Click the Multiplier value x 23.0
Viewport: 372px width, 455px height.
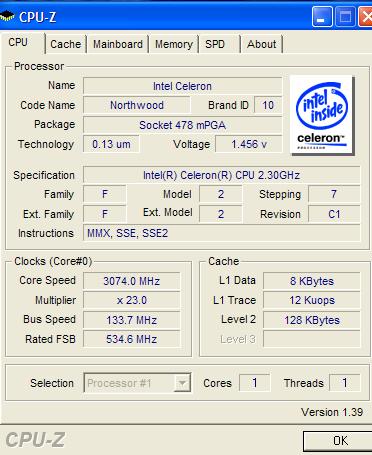click(132, 300)
